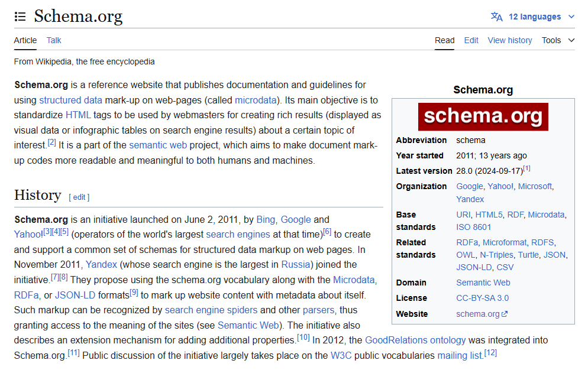Open the Bing link
Screen dimensions: 588x370
pos(266,219)
